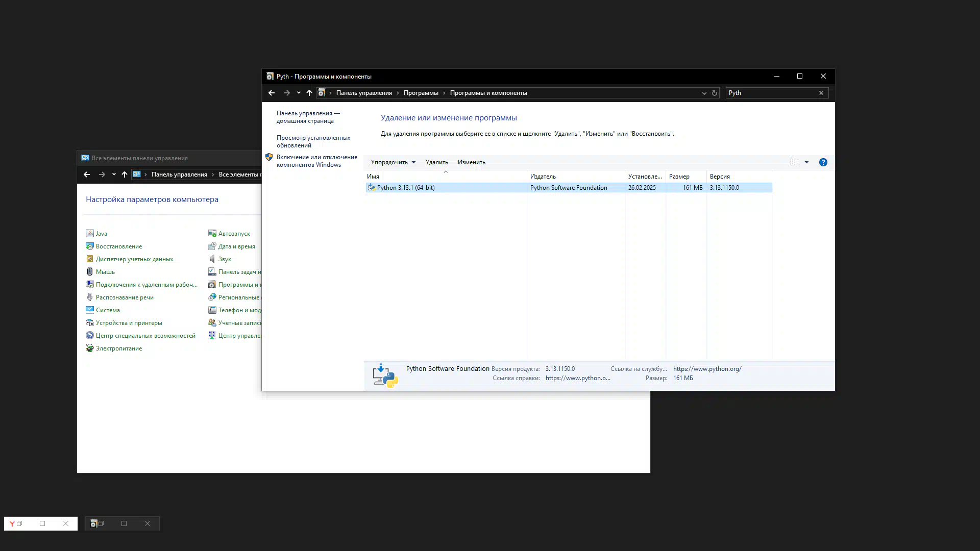Go back in Programs and Components window
980x551 pixels.
pos(272,93)
